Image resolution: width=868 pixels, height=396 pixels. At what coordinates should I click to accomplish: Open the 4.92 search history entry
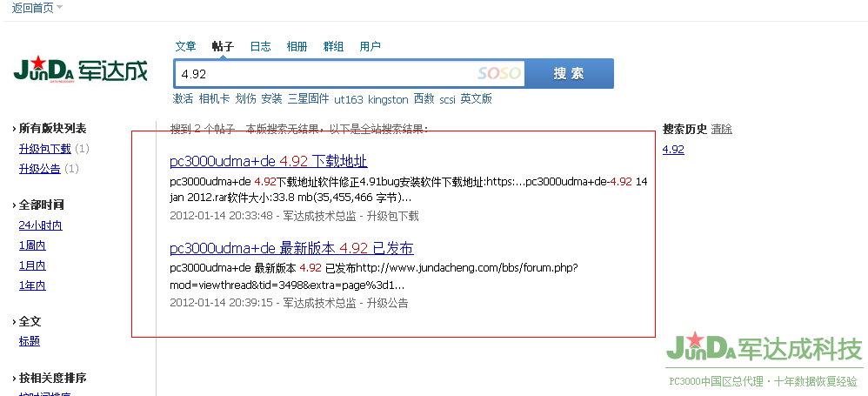(x=673, y=149)
